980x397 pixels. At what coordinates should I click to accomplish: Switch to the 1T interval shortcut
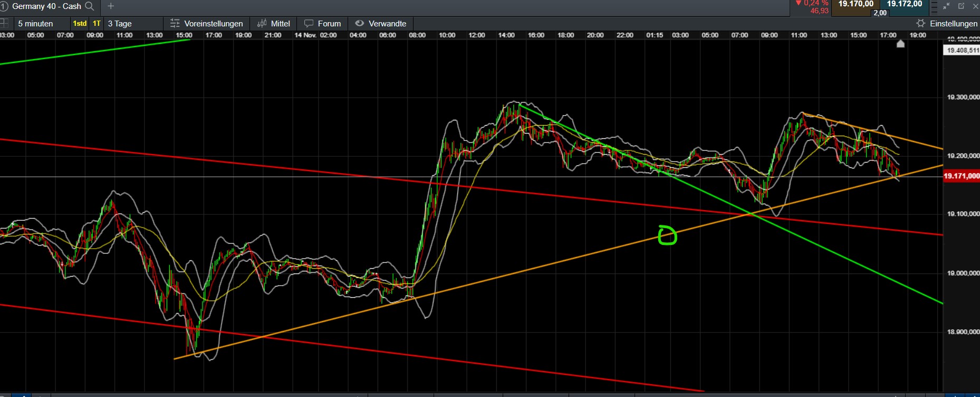click(97, 24)
